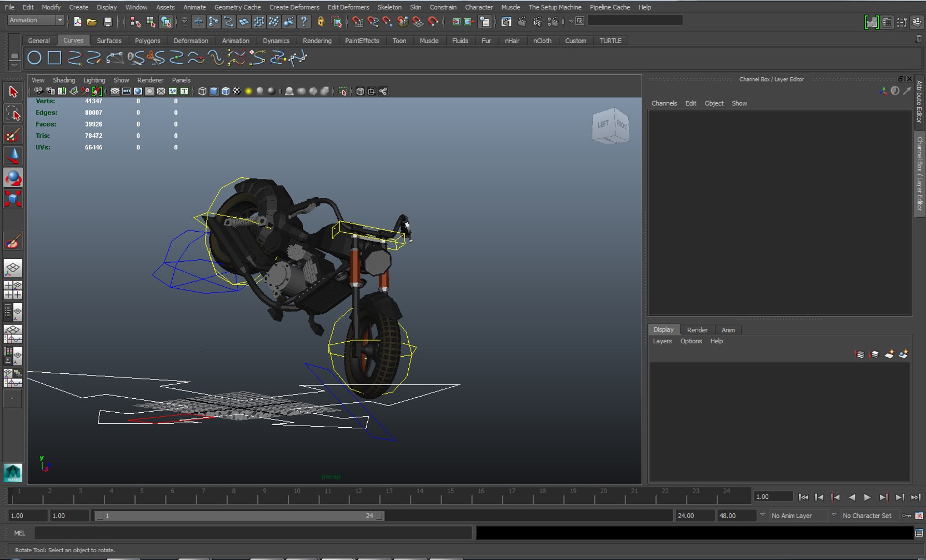Pick the Paint Selection tool

pyautogui.click(x=13, y=135)
